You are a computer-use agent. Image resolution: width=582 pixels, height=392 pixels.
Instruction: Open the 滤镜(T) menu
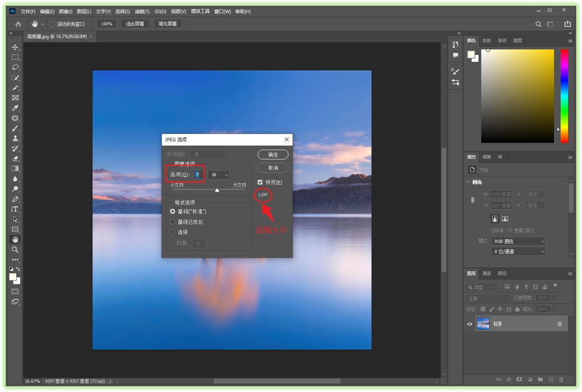coord(142,11)
